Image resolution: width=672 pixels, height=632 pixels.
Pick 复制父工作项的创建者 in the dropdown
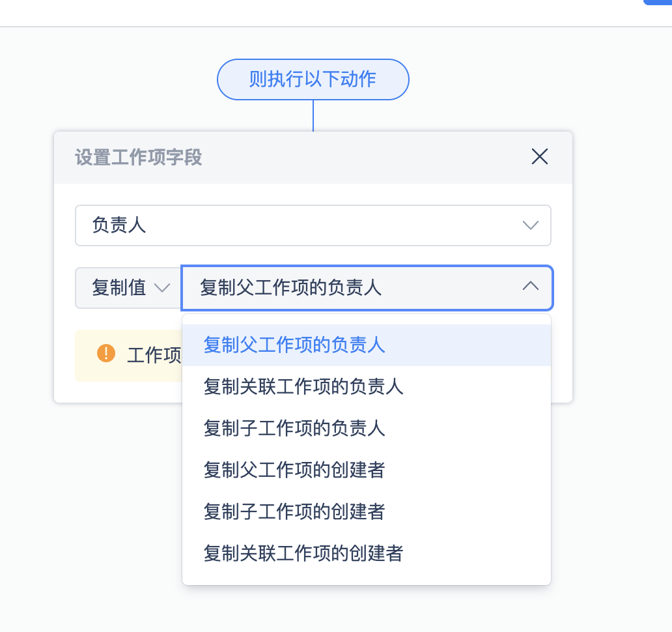click(294, 470)
